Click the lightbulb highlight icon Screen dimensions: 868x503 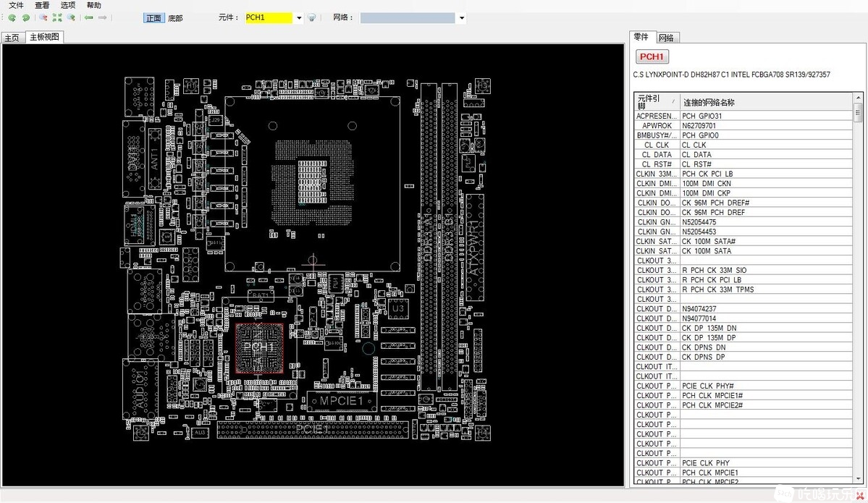point(312,17)
